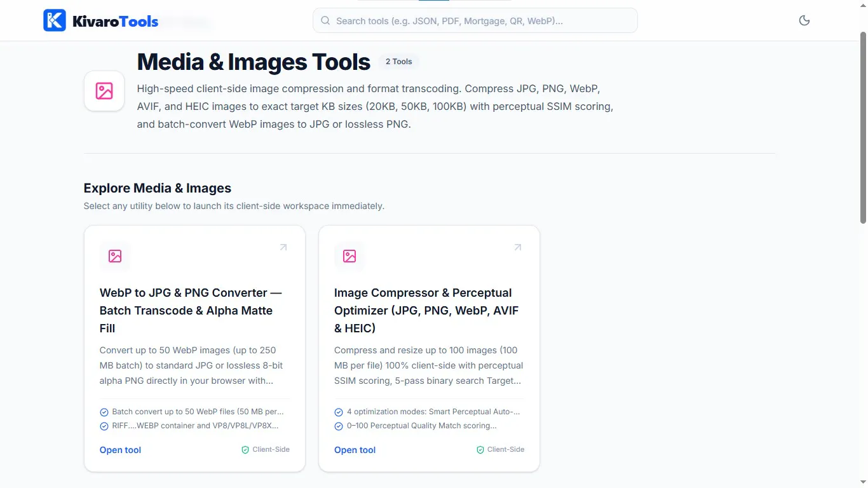Click checkmark icon beside RIFF....WEBP container
868x488 pixels.
104,426
